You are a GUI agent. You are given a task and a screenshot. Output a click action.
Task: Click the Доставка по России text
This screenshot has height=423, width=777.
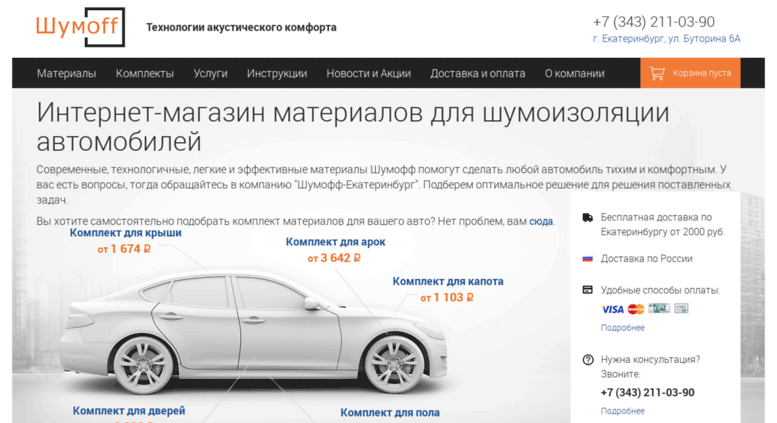647,259
